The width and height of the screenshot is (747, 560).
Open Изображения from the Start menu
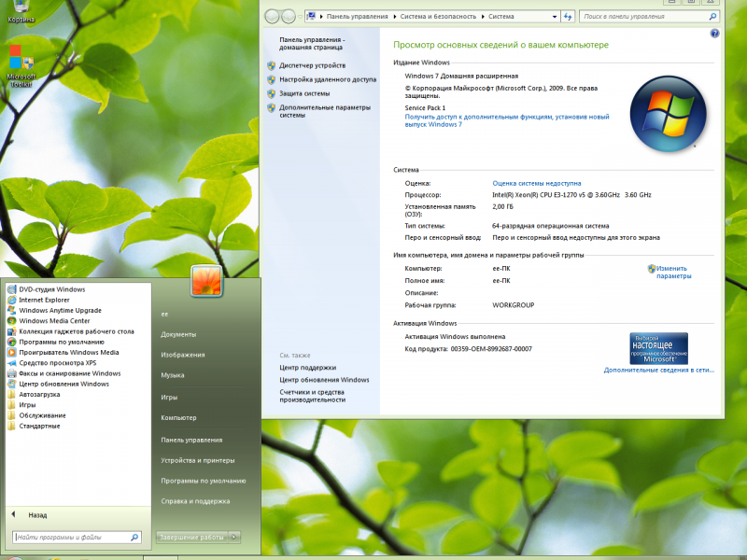(x=183, y=355)
